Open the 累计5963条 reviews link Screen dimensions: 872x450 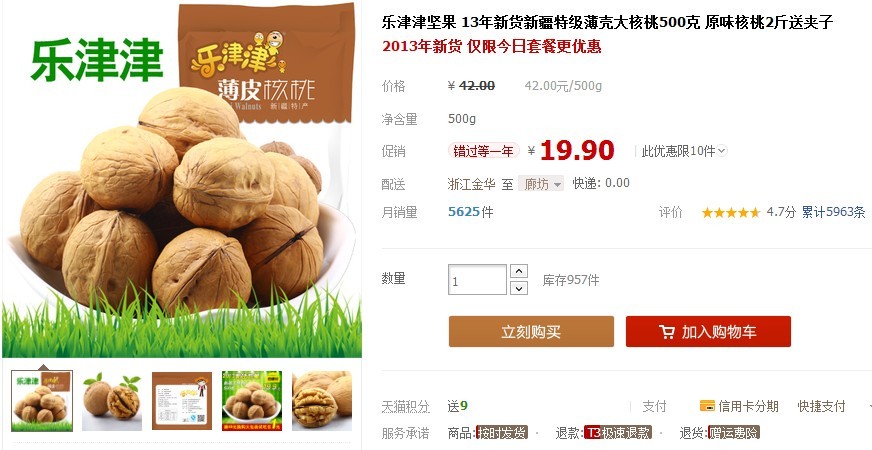(833, 212)
